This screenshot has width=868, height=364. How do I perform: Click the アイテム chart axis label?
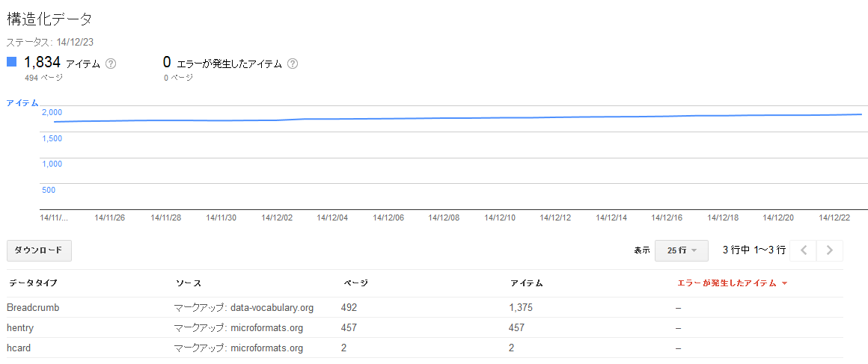tap(22, 102)
